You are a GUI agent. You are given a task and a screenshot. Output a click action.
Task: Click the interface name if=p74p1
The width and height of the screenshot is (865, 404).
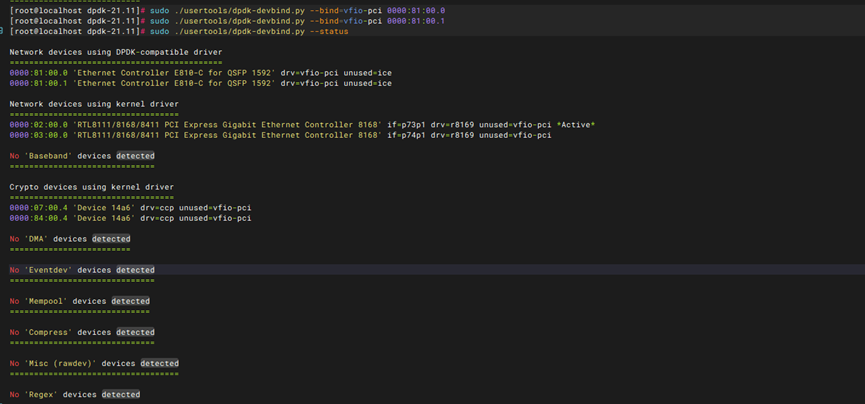[x=406, y=135]
